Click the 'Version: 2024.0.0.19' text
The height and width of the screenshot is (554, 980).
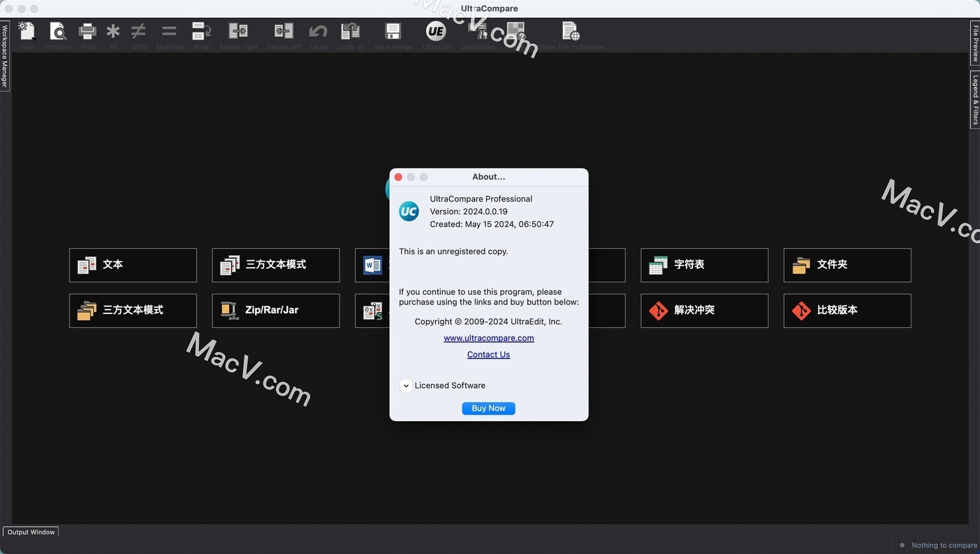(x=469, y=211)
